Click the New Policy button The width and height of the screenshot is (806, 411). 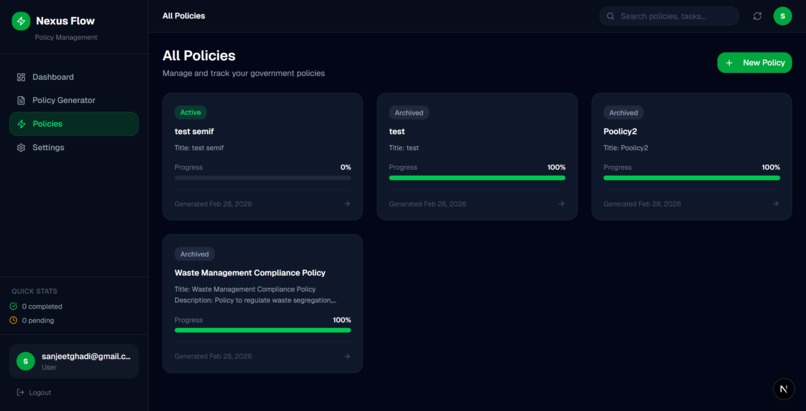tap(755, 63)
